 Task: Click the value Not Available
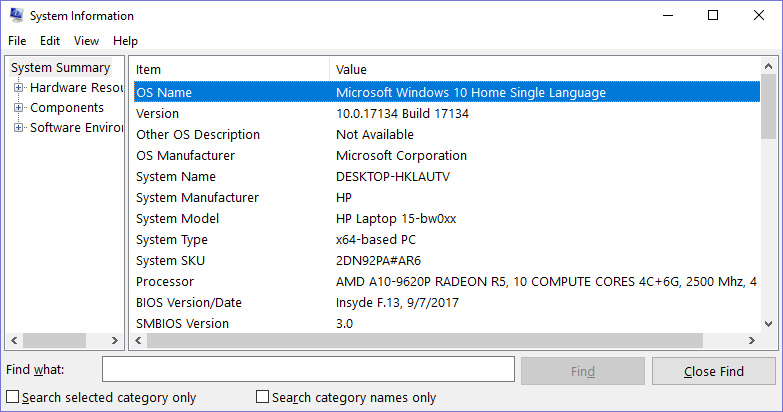pyautogui.click(x=375, y=134)
